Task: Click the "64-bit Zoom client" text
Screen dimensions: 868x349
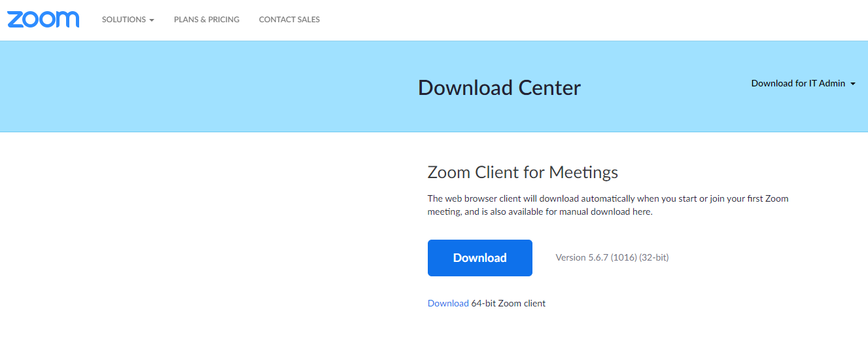Action: tap(508, 304)
